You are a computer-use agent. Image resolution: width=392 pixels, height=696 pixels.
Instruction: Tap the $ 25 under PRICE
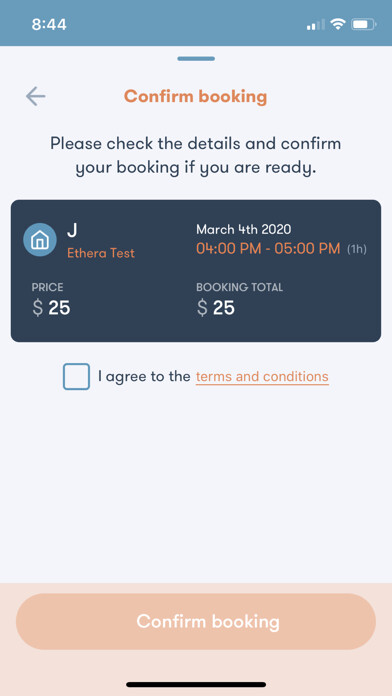coord(51,308)
